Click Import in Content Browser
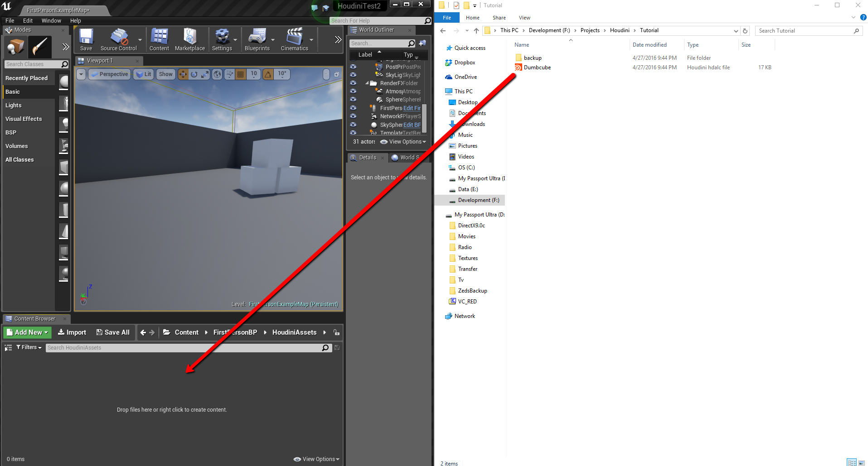868x466 pixels. tap(72, 332)
